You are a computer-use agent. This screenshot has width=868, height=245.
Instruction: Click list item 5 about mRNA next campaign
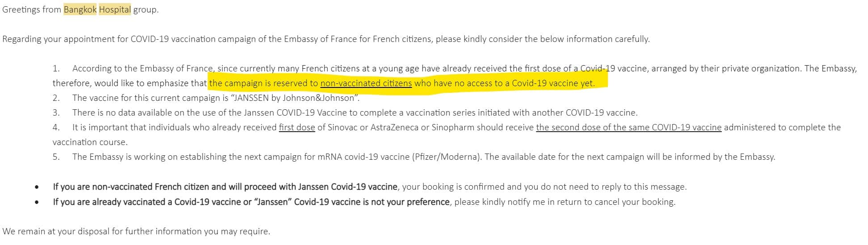414,157
